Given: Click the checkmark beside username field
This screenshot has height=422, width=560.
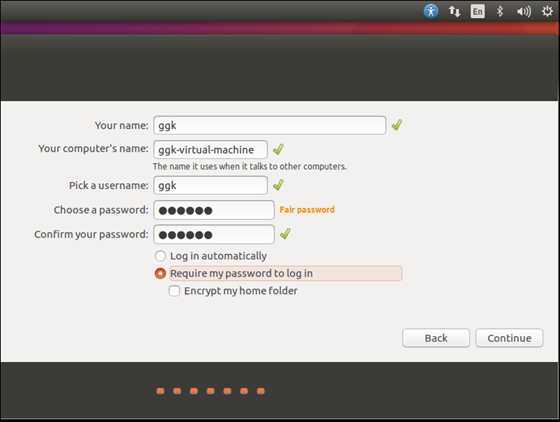Looking at the screenshot, I should 278,185.
